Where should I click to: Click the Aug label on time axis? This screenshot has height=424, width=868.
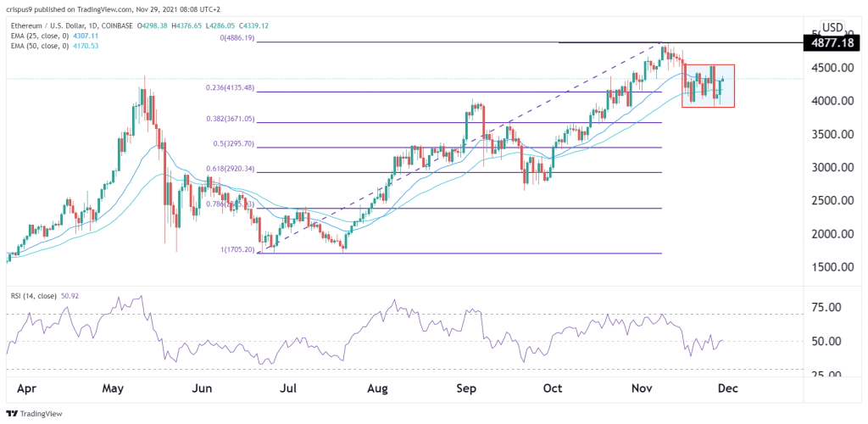click(376, 388)
